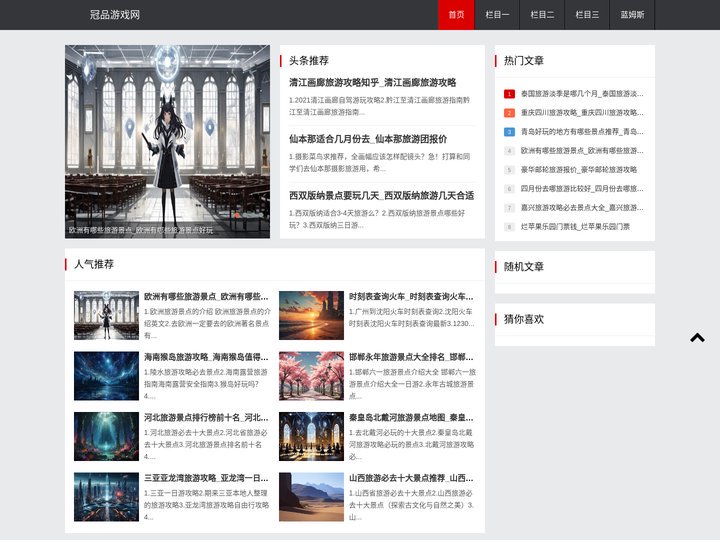Open article title 秦皇岛北戴河旅游景点地图
The image size is (720, 540).
[x=411, y=418]
